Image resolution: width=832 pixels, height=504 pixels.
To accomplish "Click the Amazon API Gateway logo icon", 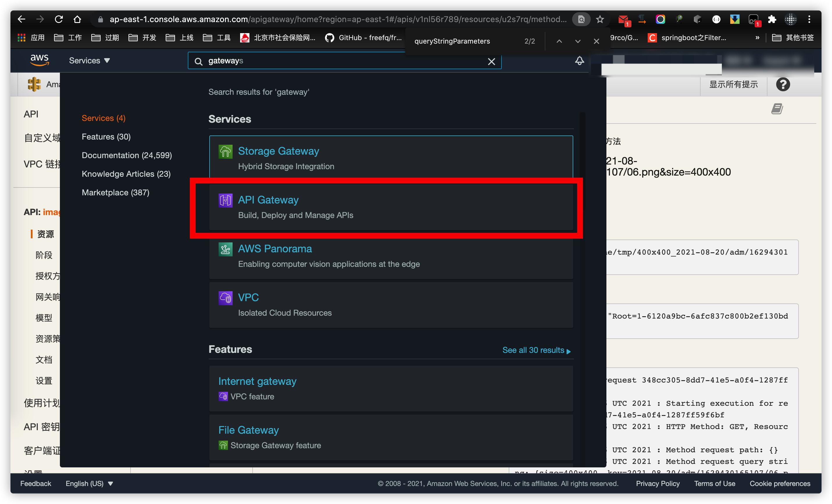I will click(x=34, y=84).
